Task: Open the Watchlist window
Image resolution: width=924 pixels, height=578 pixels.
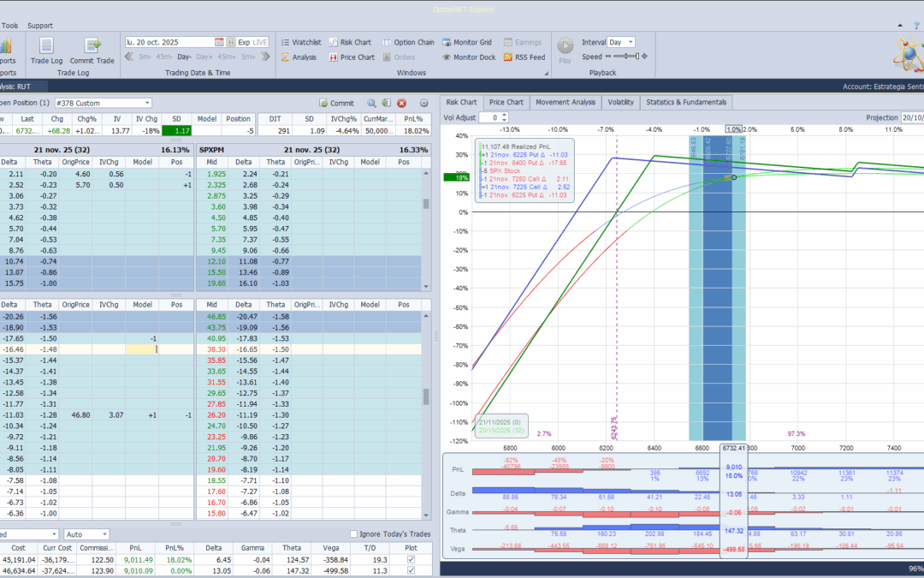Action: [x=300, y=43]
